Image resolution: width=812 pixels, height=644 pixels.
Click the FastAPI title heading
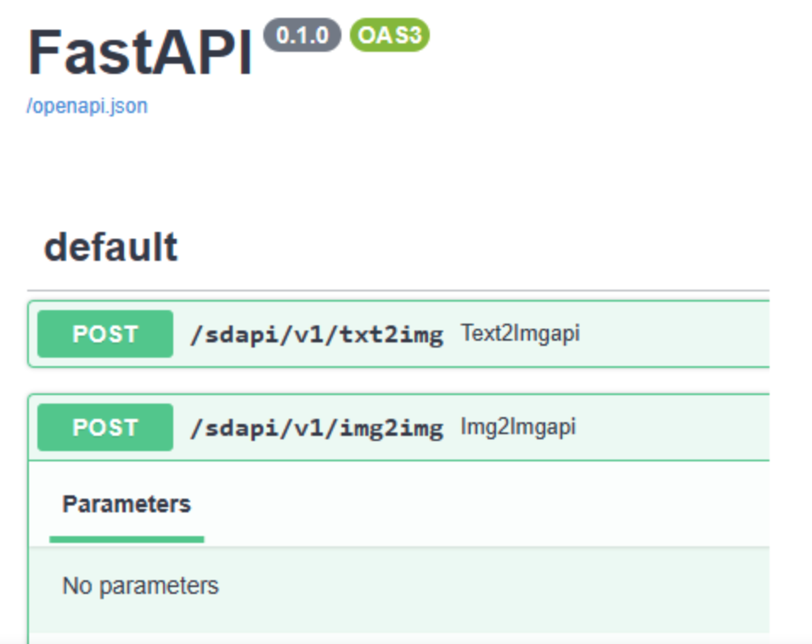click(x=140, y=53)
